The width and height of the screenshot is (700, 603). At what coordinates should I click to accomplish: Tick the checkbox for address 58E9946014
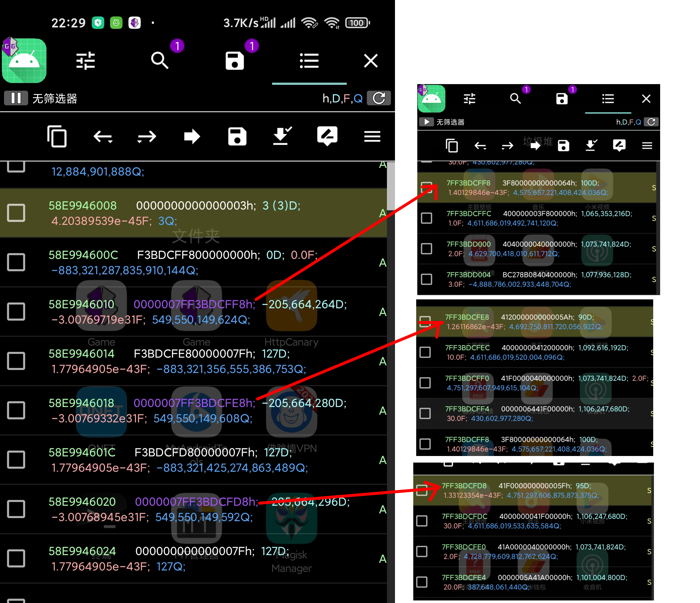click(16, 361)
